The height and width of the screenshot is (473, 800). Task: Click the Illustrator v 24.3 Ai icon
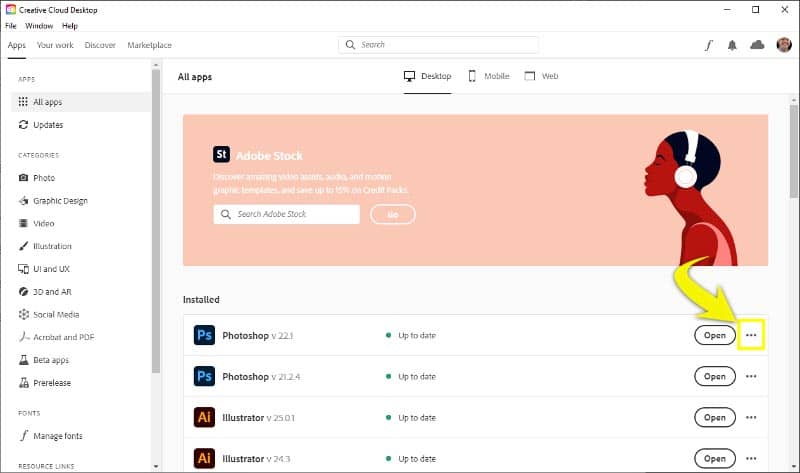click(204, 459)
